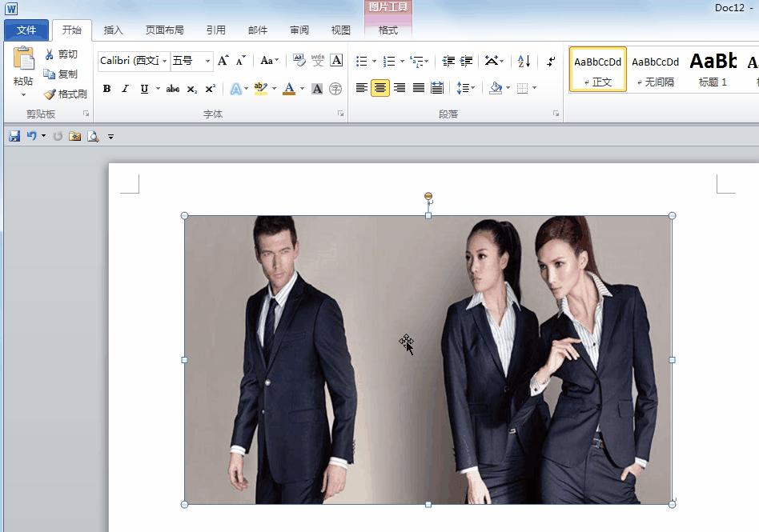Image resolution: width=759 pixels, height=532 pixels.
Task: Undo last action
Action: click(x=31, y=136)
